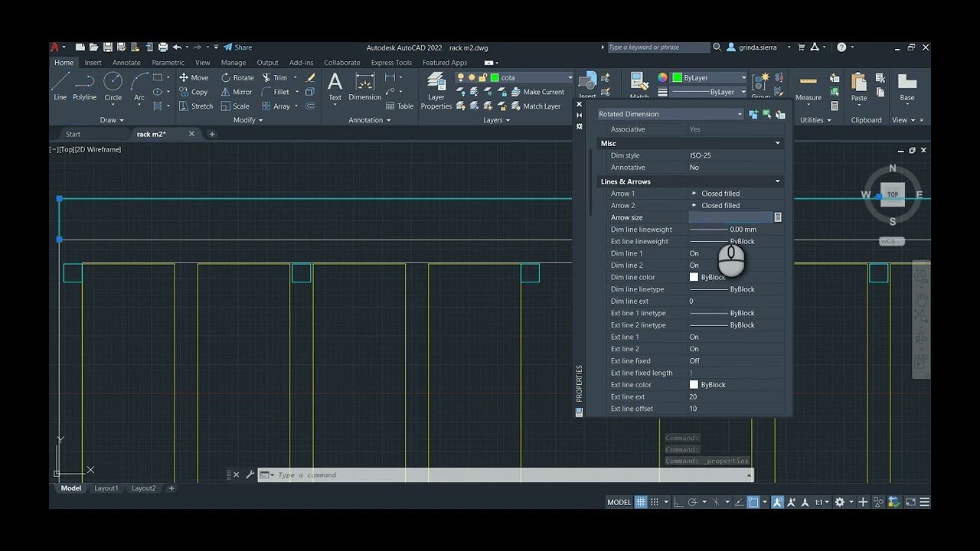Click the Save icon in quick access toolbar
The image size is (980, 551).
pyautogui.click(x=108, y=47)
